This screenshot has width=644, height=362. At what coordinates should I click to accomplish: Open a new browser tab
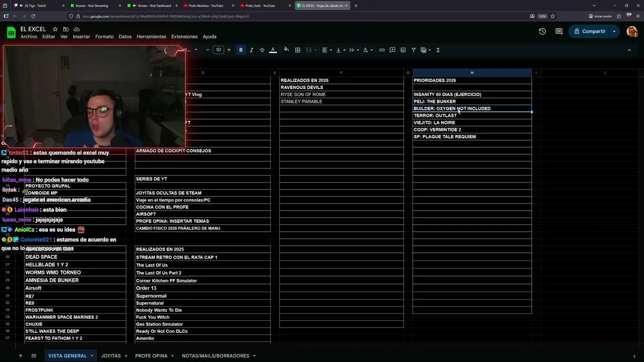pos(356,6)
